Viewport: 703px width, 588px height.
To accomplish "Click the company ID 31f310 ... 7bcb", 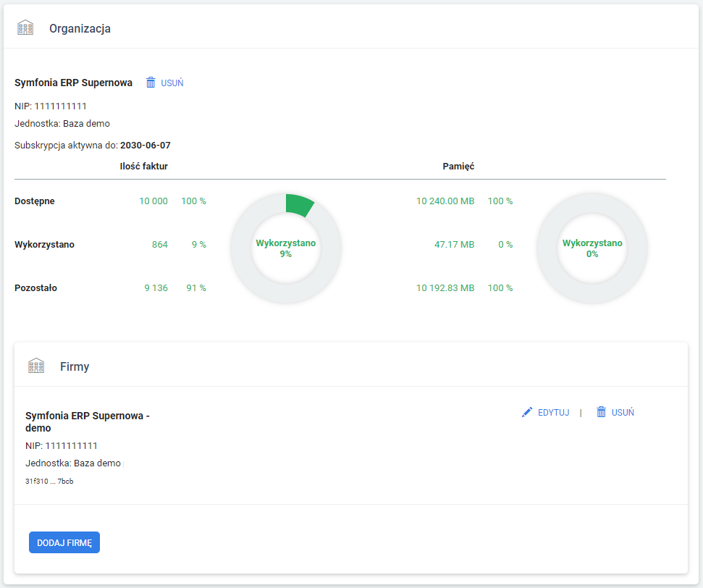I will point(49,481).
